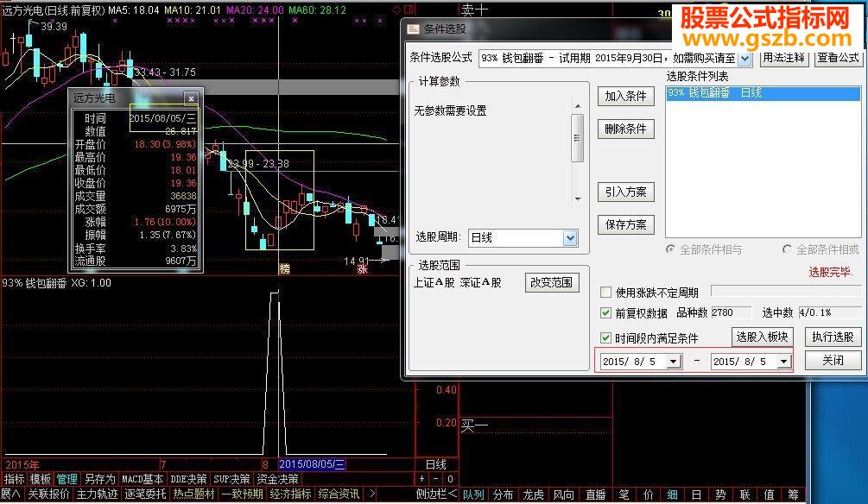Click the zoom-out - button beside 日线
The width and height of the screenshot is (868, 504).
click(x=435, y=479)
